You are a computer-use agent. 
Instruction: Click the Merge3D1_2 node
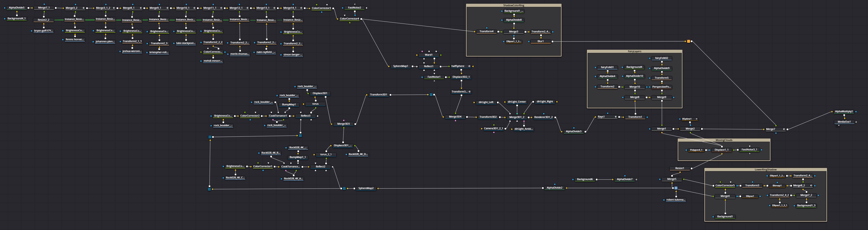coord(517,117)
